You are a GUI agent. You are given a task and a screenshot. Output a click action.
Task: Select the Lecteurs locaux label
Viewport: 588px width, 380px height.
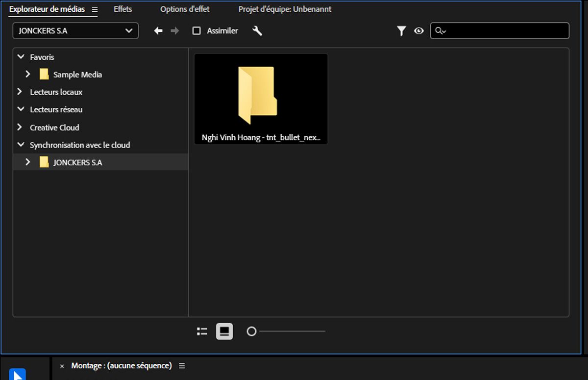coord(56,92)
